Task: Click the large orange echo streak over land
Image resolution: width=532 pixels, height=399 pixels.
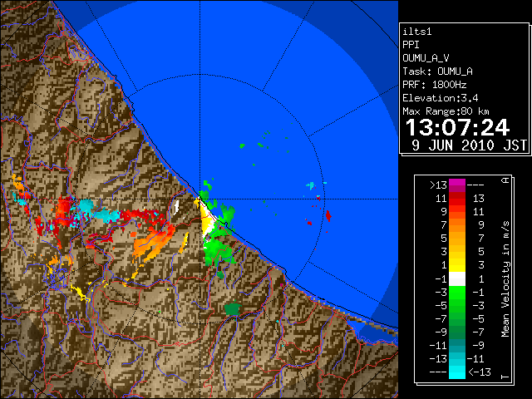Action: coord(153,243)
